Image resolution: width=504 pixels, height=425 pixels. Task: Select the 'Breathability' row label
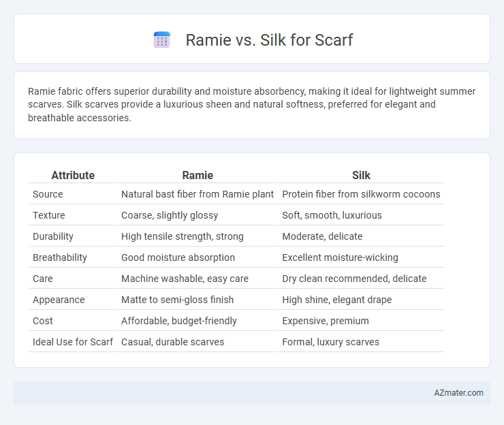(x=60, y=257)
